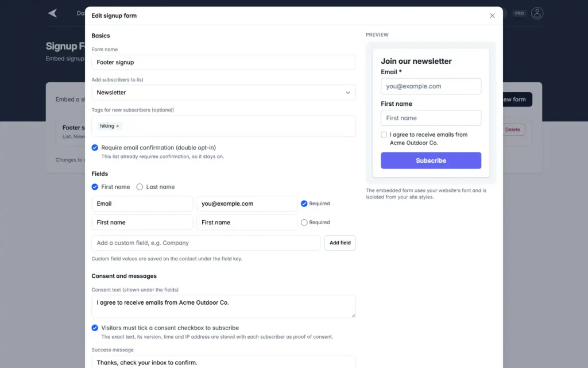The image size is (588, 368).
Task: Click the preview Subscribe button
Action: (x=431, y=160)
